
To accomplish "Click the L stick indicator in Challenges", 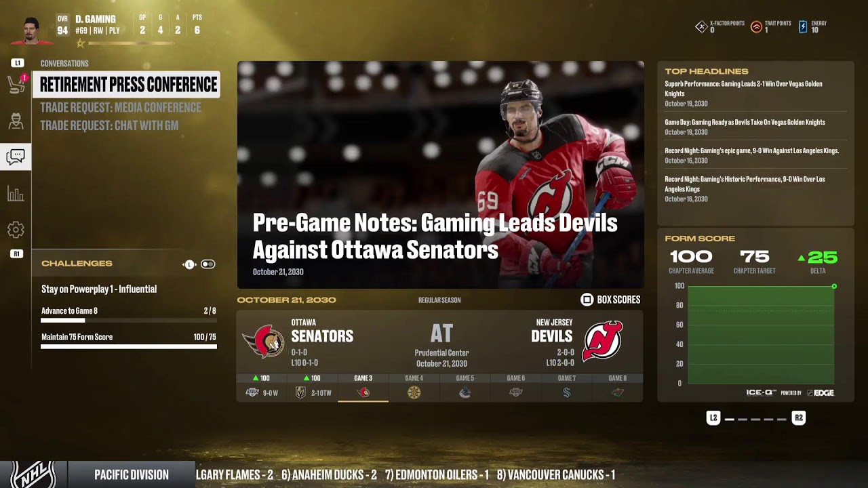I will pyautogui.click(x=189, y=264).
